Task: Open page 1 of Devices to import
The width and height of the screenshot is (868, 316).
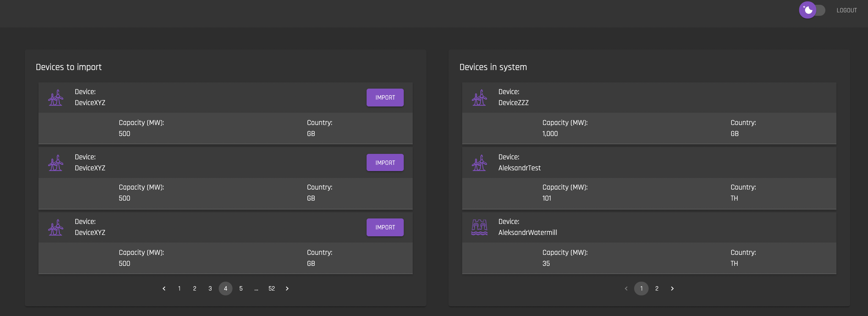Action: 179,289
